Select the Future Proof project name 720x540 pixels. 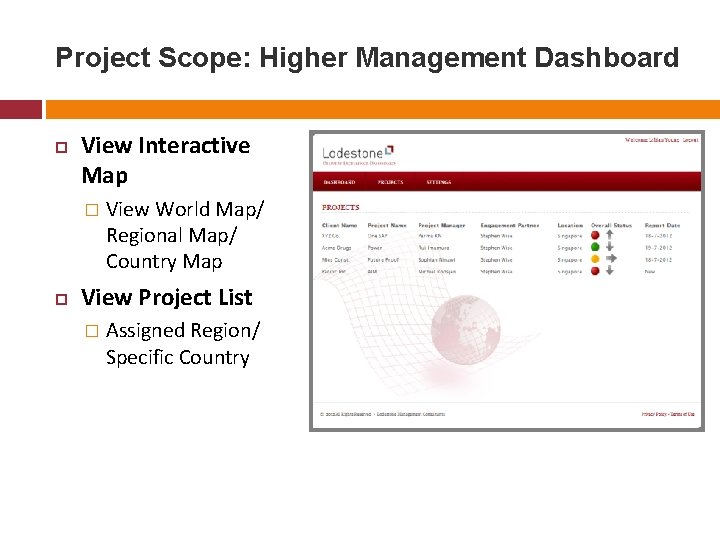383,260
